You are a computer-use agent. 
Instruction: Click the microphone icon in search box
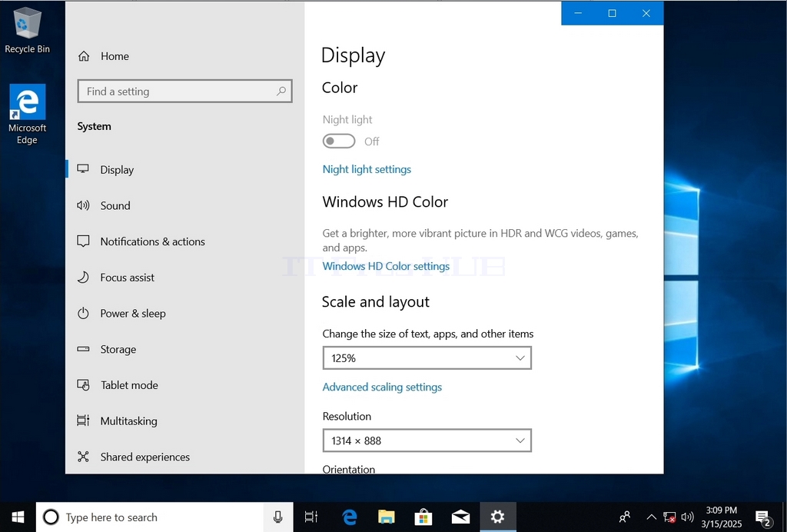click(x=277, y=517)
